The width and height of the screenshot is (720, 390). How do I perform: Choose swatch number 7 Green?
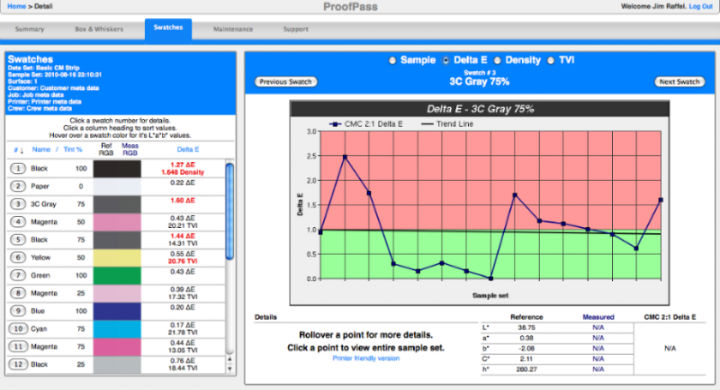tap(18, 275)
